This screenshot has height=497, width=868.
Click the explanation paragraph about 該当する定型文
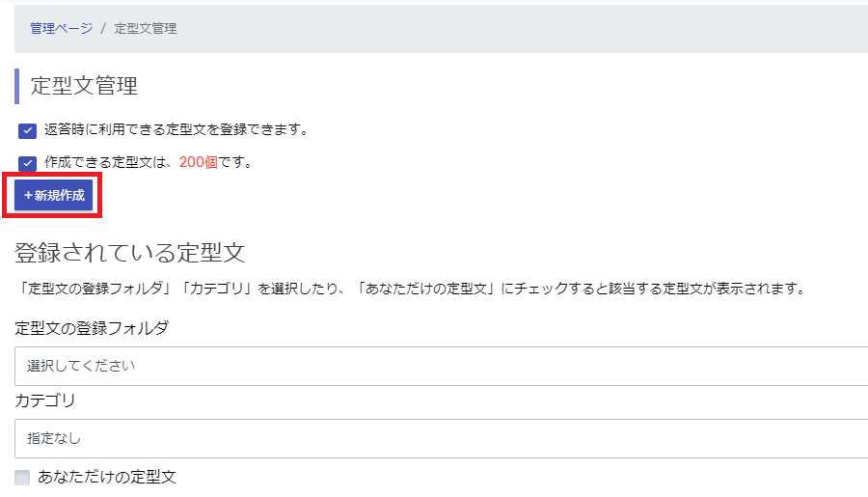pos(411,289)
